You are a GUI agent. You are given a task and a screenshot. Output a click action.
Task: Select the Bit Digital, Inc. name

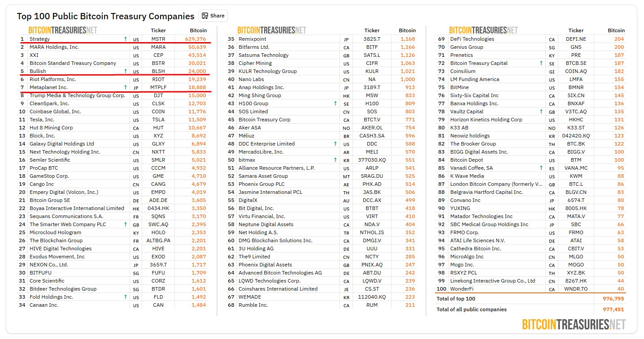tap(256, 208)
